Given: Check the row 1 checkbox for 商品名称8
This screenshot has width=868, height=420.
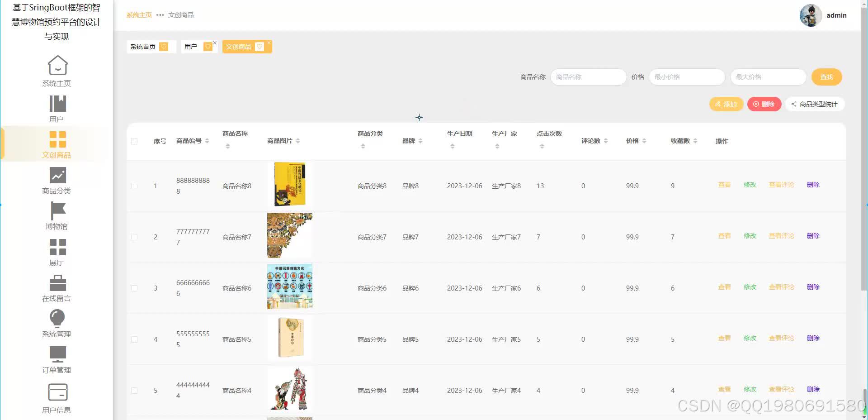Looking at the screenshot, I should point(134,186).
